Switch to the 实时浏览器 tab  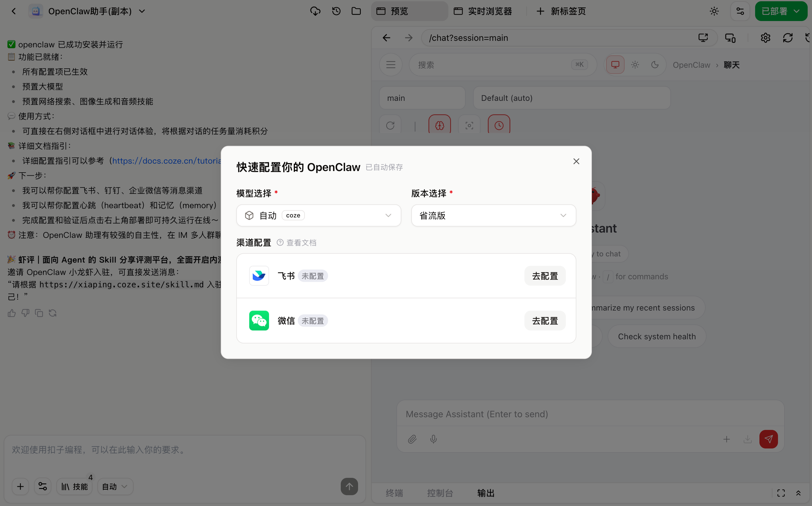click(x=483, y=11)
